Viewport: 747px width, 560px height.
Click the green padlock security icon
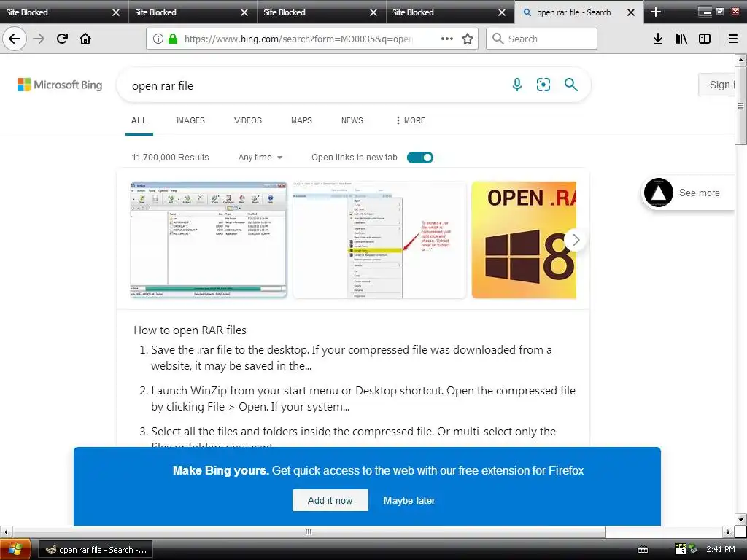point(173,39)
